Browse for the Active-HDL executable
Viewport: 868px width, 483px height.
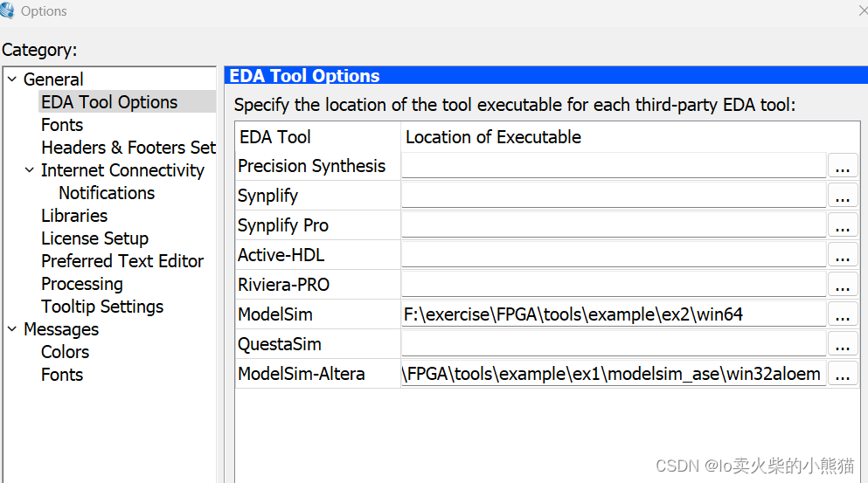[843, 255]
